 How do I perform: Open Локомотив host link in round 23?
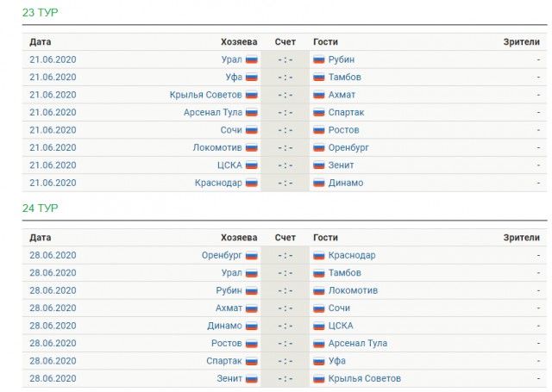click(217, 147)
